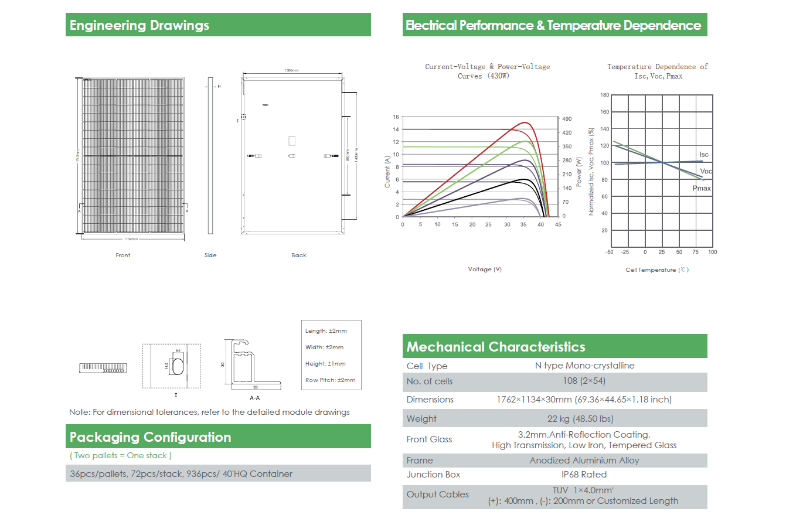
Task: Select the back view panel drawing
Action: click(292, 155)
